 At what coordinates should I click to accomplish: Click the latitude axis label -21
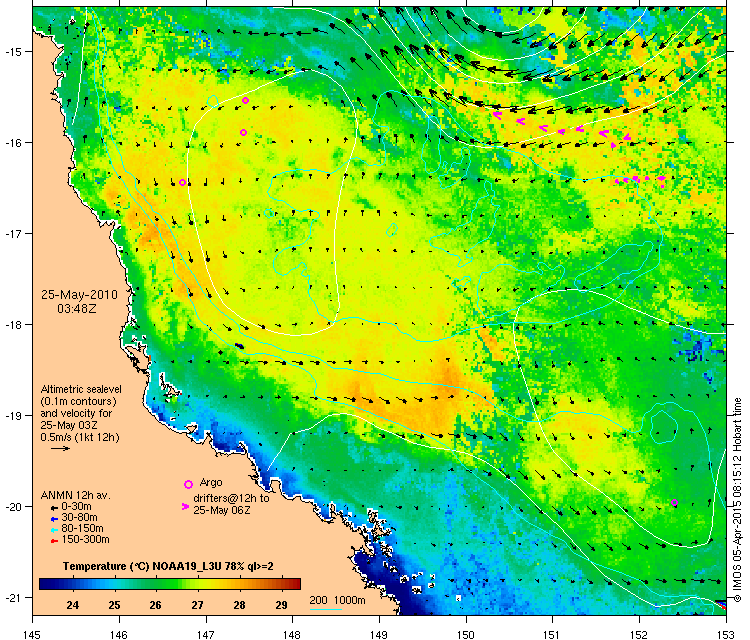[x=13, y=597]
